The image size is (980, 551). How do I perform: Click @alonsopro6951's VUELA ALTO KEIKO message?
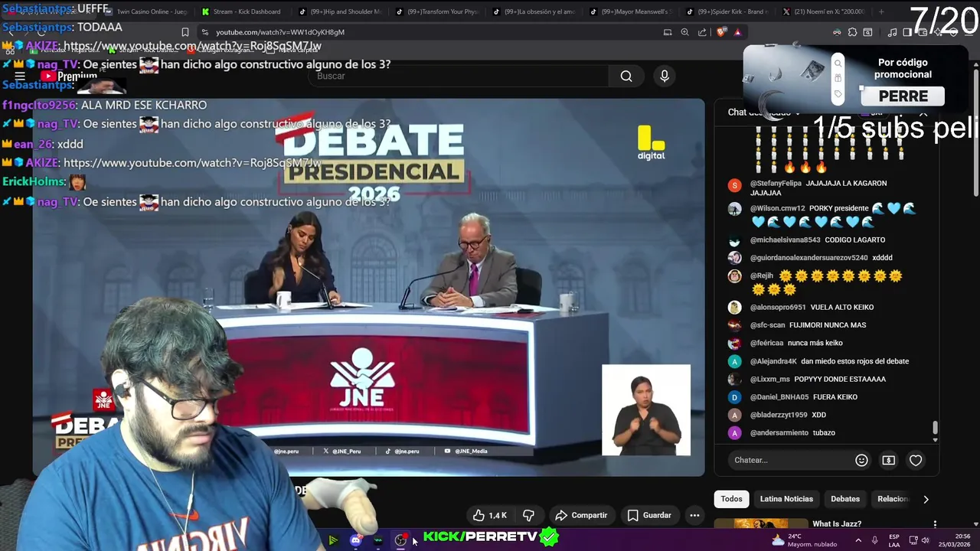(x=842, y=308)
